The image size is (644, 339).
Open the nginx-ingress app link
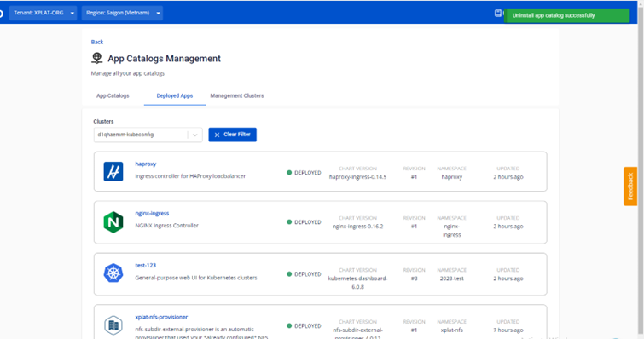click(x=152, y=213)
